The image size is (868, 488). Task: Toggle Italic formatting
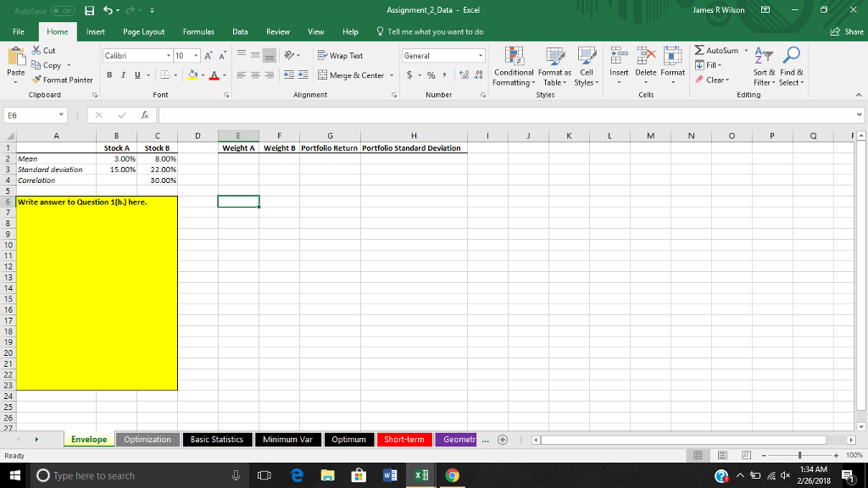[x=123, y=75]
